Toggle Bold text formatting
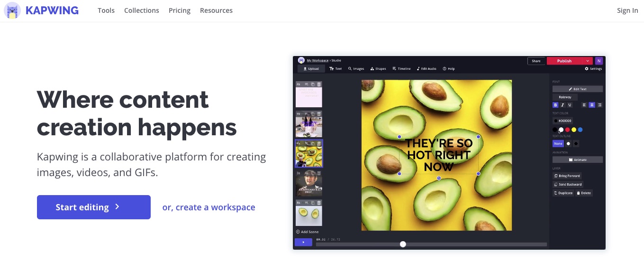Viewport: 644px width, 272px height. (x=555, y=105)
